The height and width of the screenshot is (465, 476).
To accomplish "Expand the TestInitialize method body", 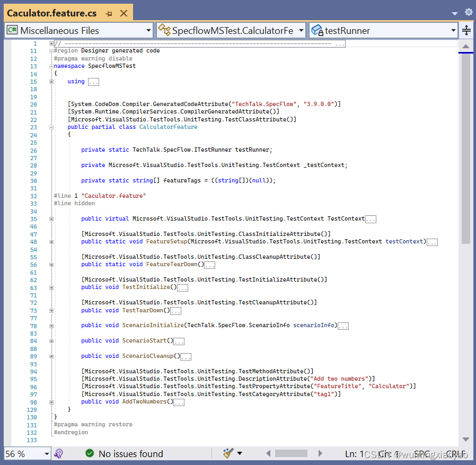I will (x=51, y=287).
